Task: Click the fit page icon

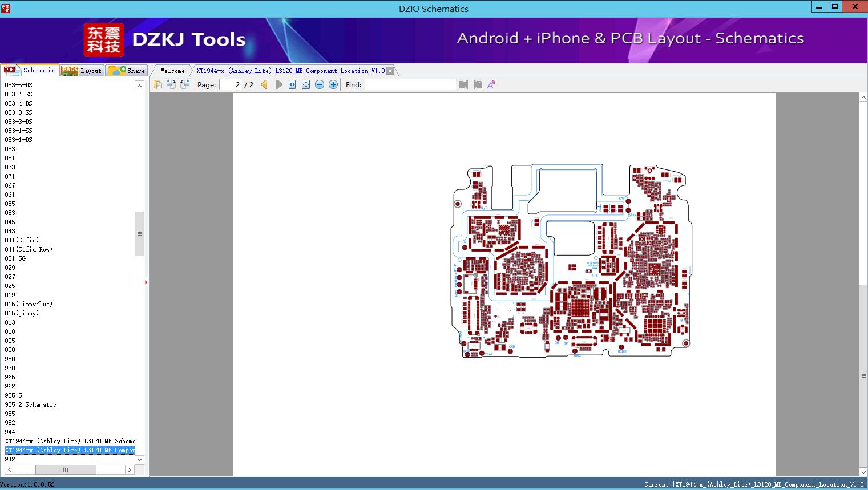Action: tap(306, 84)
